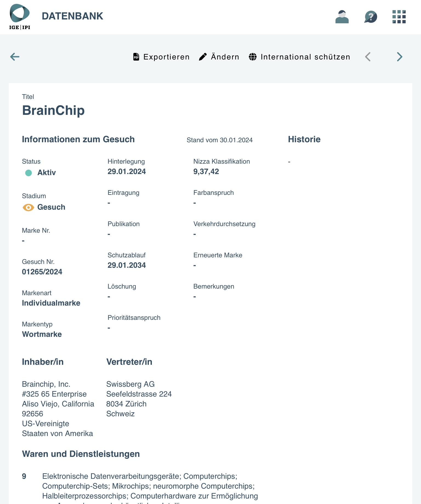Open the user account profile icon
421x504 pixels.
click(x=342, y=17)
